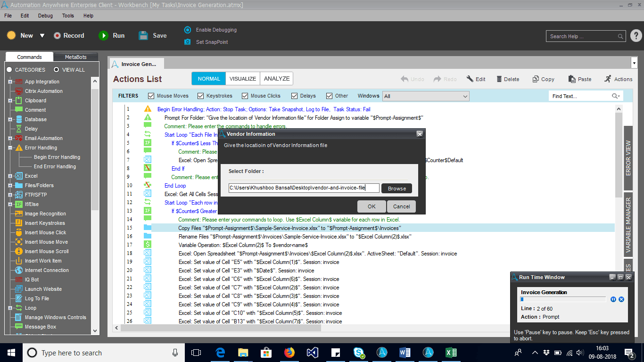The image size is (644, 362).
Task: Select the Internet Connection command
Action: click(x=47, y=270)
